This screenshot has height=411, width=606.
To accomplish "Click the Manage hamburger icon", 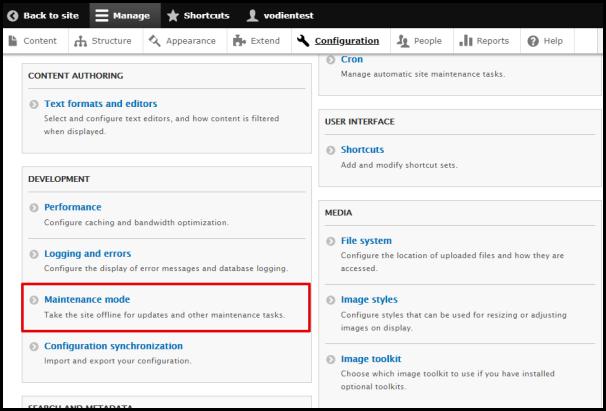I will (102, 16).
